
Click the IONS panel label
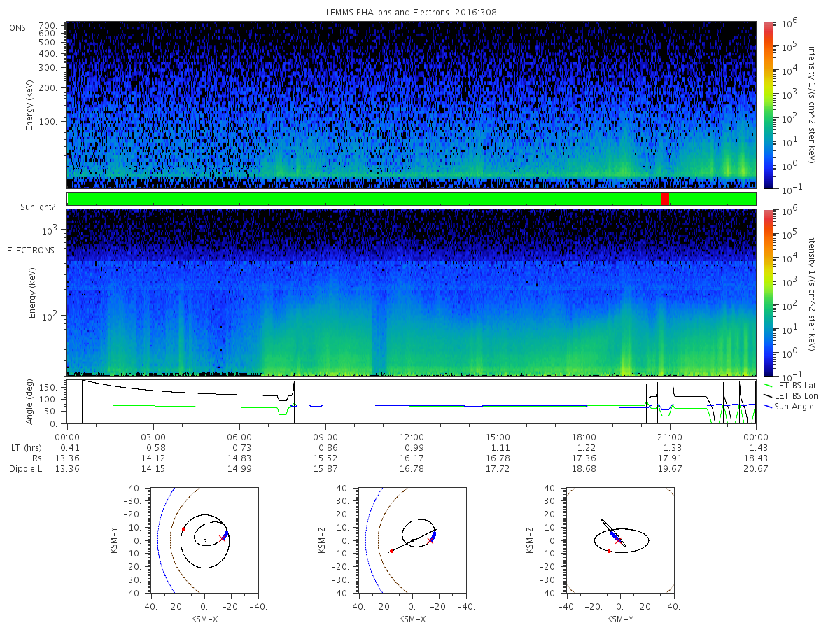[x=17, y=27]
